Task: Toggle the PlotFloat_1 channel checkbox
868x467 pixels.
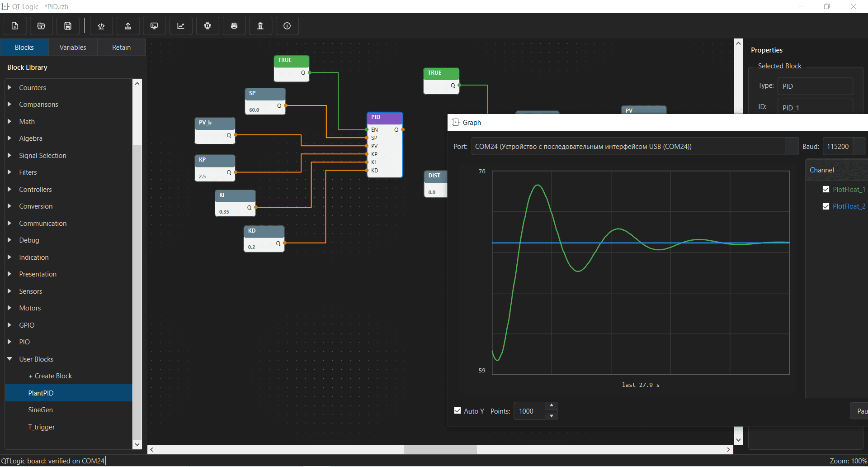Action: tap(826, 189)
